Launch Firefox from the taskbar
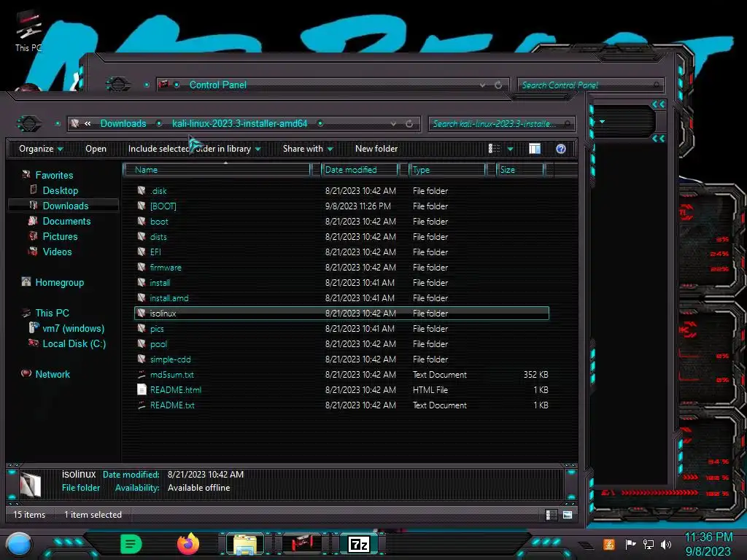747x560 pixels. click(188, 544)
